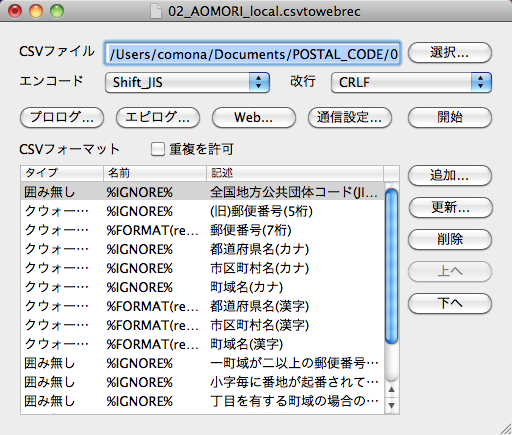This screenshot has width=512, height=435.
Task: Open the Shift_JIS encoding dropdown
Action: (187, 82)
